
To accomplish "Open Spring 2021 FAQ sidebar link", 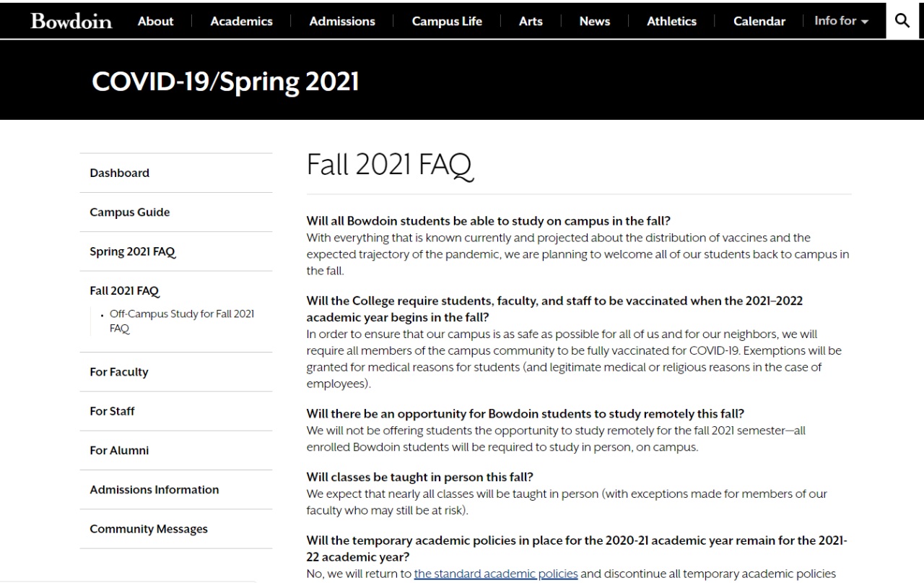I will pos(133,251).
